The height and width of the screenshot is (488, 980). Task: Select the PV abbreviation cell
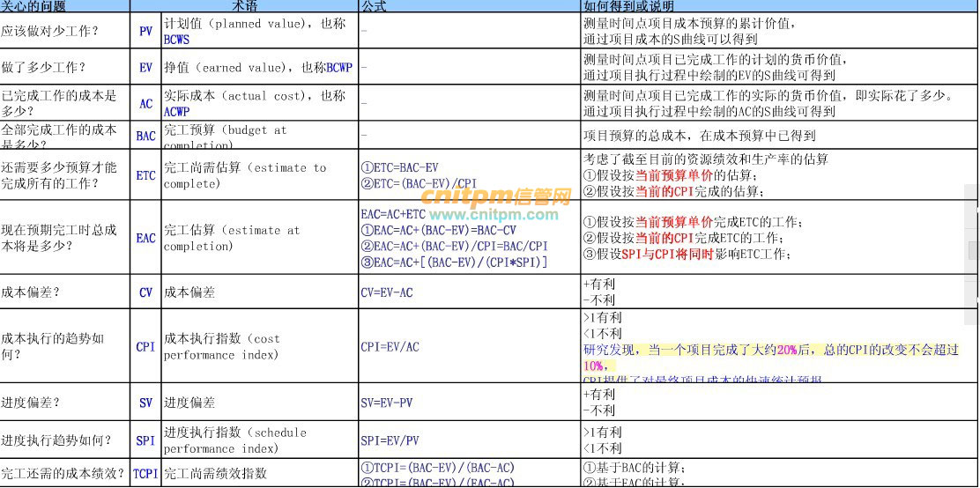(145, 32)
